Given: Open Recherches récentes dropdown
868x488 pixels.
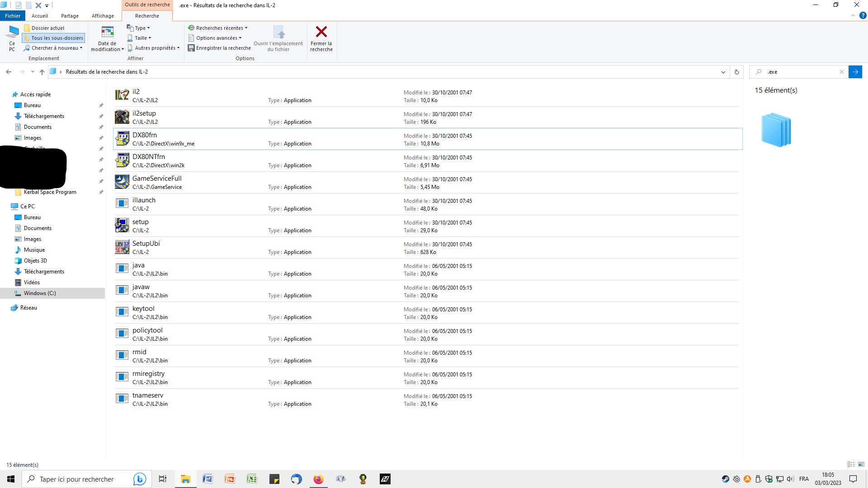Looking at the screenshot, I should pyautogui.click(x=218, y=28).
